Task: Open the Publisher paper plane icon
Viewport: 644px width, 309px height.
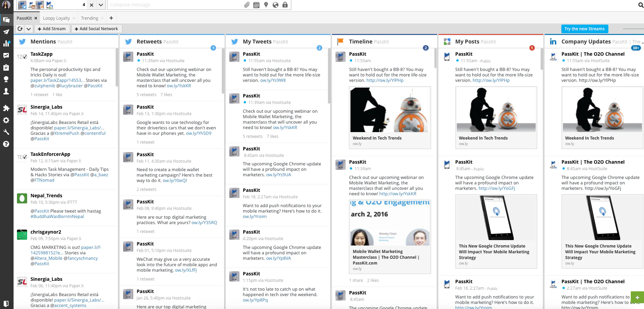Action: point(6,32)
